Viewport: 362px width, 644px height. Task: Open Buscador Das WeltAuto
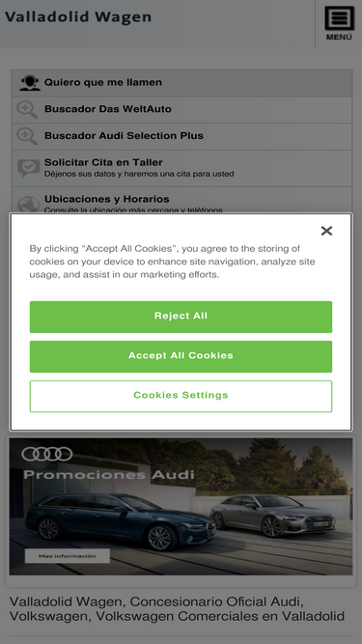(181, 110)
